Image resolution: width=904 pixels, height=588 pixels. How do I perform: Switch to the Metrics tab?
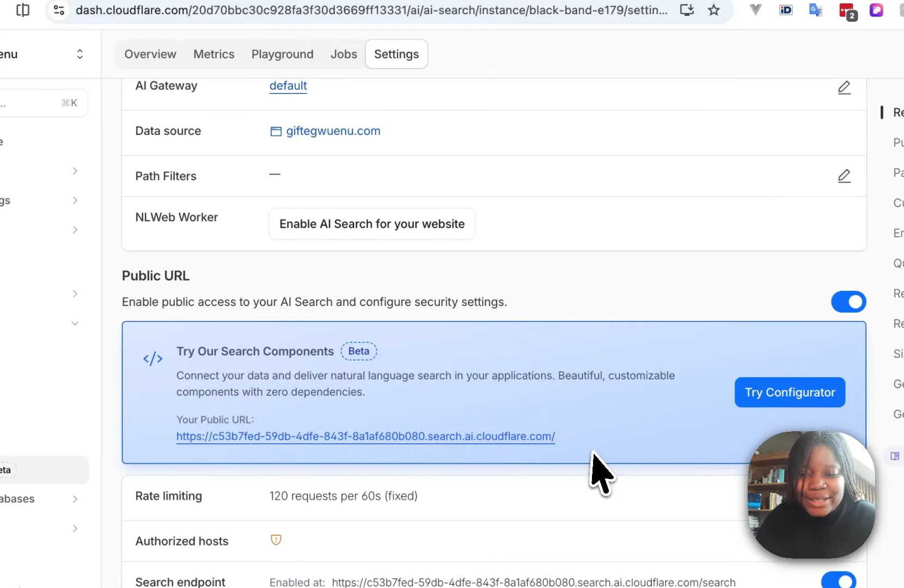[213, 54]
